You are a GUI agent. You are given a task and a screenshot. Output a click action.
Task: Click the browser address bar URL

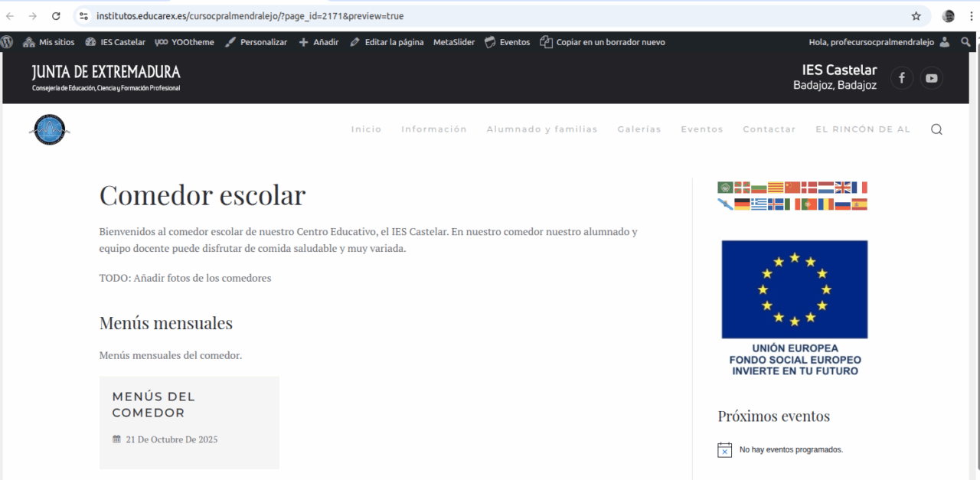click(x=250, y=16)
